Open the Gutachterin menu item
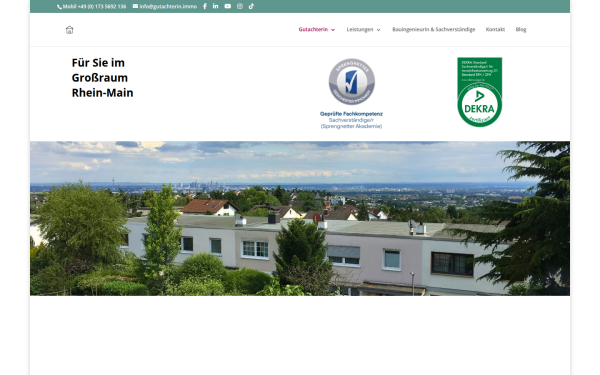Image resolution: width=600 pixels, height=375 pixels. pyautogui.click(x=313, y=29)
